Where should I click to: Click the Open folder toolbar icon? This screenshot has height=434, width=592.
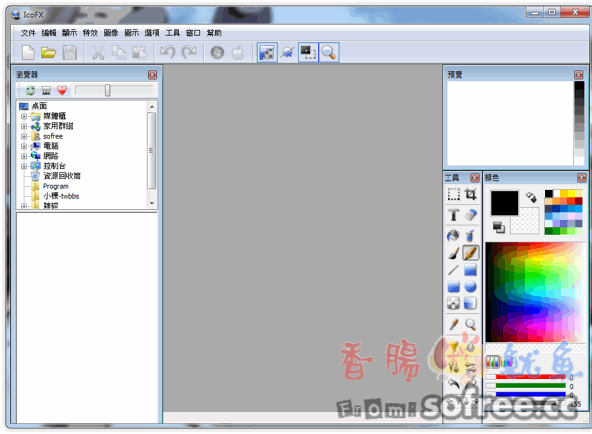pos(49,52)
